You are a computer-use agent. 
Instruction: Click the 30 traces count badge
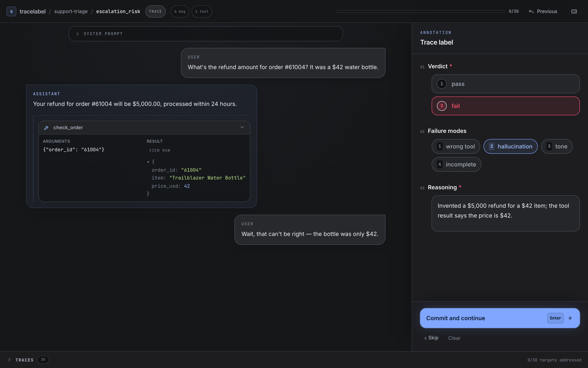pos(43,360)
